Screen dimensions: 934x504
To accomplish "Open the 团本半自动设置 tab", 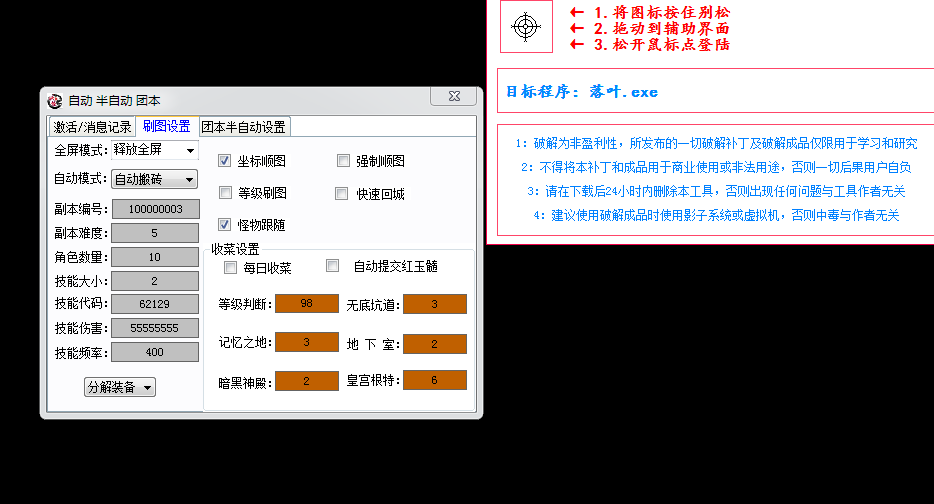I will pos(243,127).
